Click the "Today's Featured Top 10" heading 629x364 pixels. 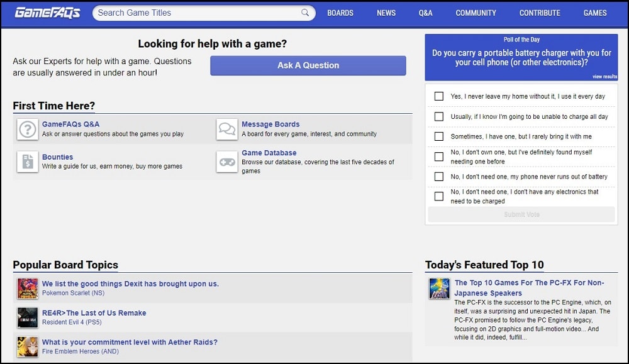click(484, 265)
